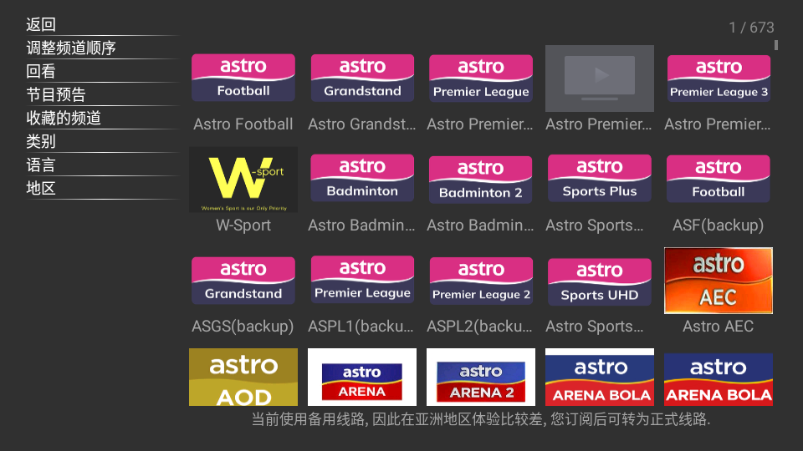Open the Astro Sports Plus channel
The image size is (803, 451).
(x=599, y=180)
